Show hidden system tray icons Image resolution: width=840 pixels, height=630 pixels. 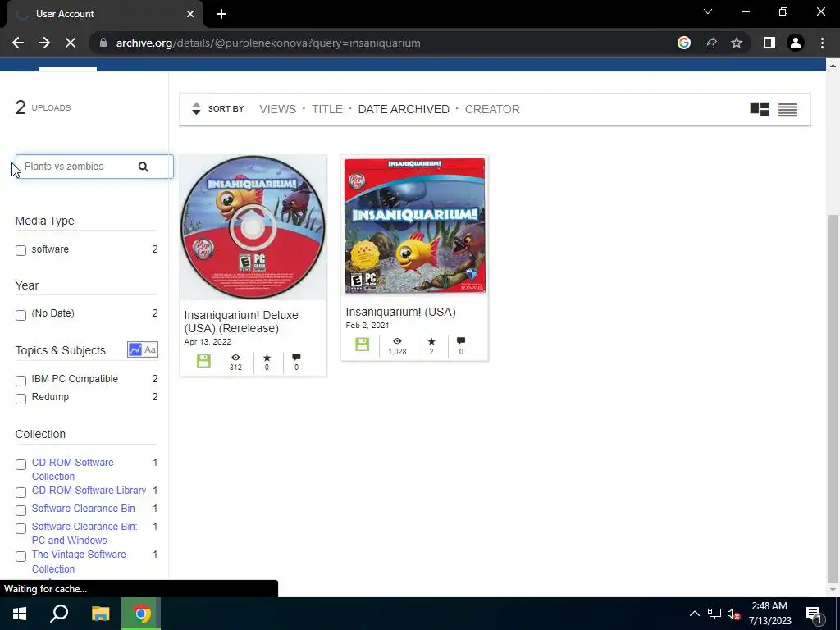(x=694, y=614)
